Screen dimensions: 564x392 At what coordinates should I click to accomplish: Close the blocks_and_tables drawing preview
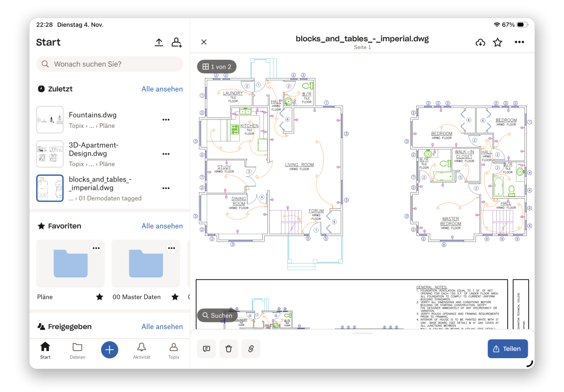pyautogui.click(x=204, y=42)
